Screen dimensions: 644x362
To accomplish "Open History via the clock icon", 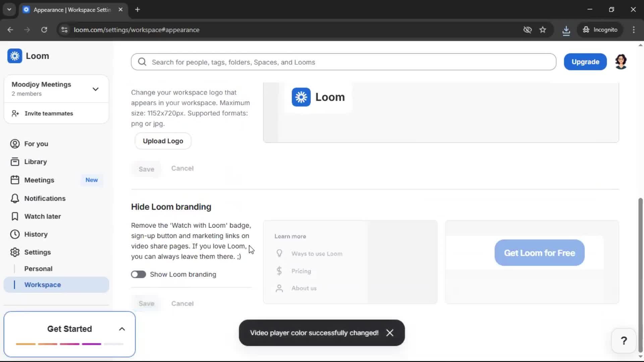I will point(14,234).
